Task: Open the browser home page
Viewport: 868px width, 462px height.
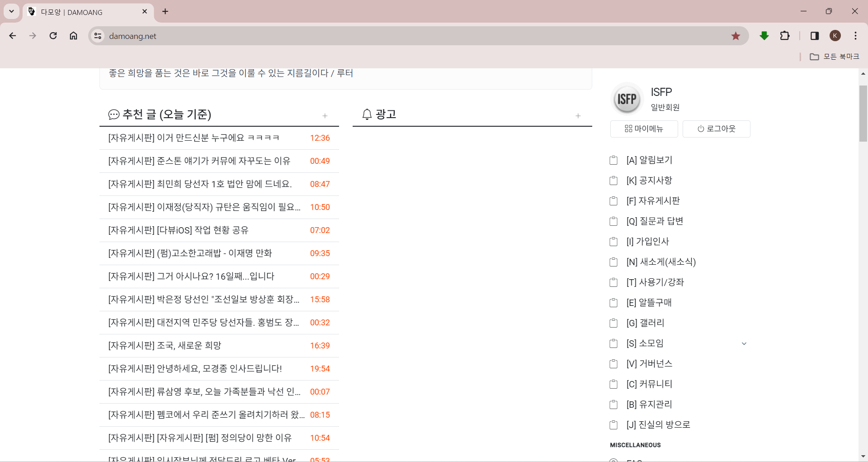Action: pyautogui.click(x=73, y=36)
